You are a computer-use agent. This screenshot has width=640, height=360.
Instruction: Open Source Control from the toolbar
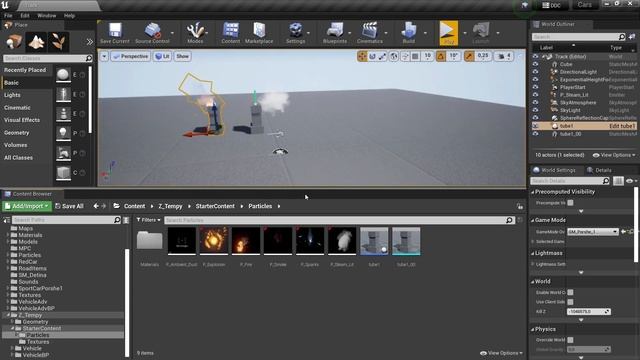[152, 33]
